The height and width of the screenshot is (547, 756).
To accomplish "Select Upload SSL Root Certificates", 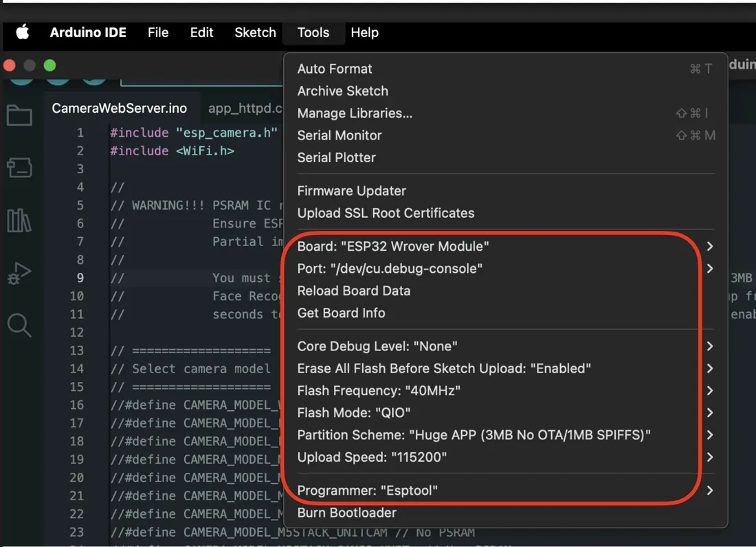I will coord(505,213).
